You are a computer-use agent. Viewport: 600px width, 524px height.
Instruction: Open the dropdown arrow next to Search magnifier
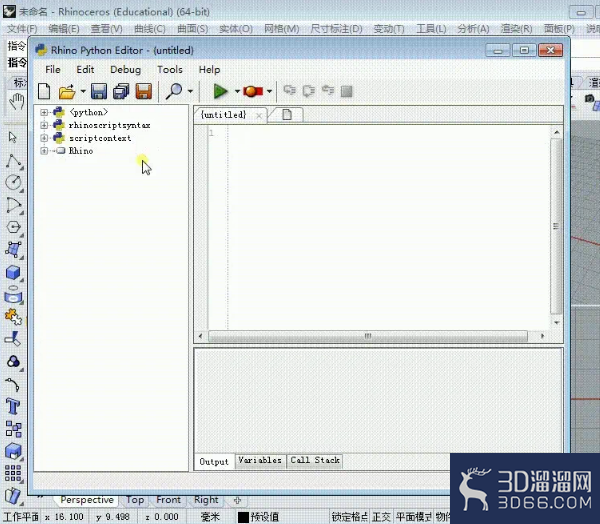[190, 91]
